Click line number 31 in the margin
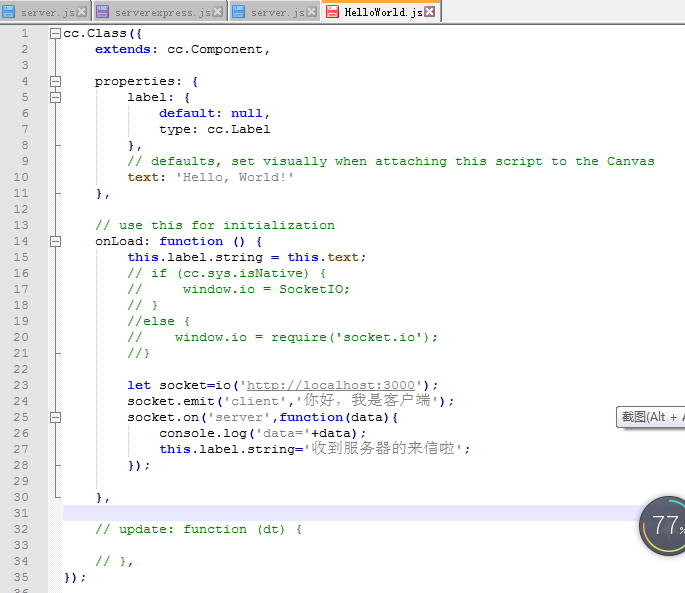The height and width of the screenshot is (593, 685). [x=21, y=513]
